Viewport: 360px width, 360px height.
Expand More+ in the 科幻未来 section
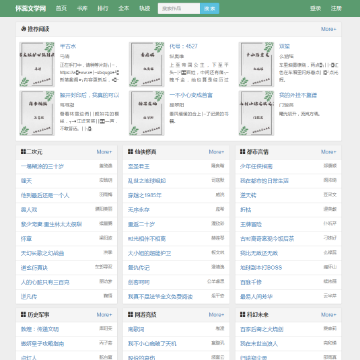[329, 315]
